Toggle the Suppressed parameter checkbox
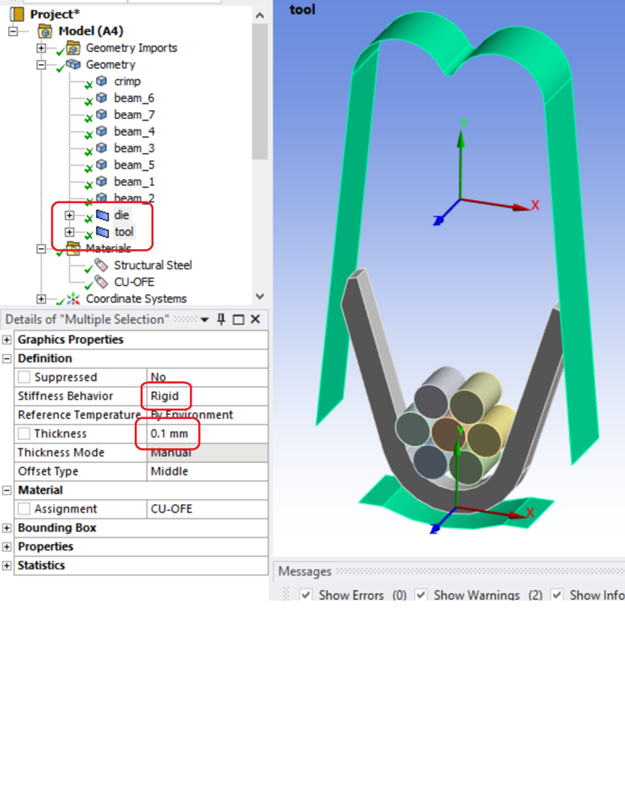Image resolution: width=625 pixels, height=787 pixels. 24,377
